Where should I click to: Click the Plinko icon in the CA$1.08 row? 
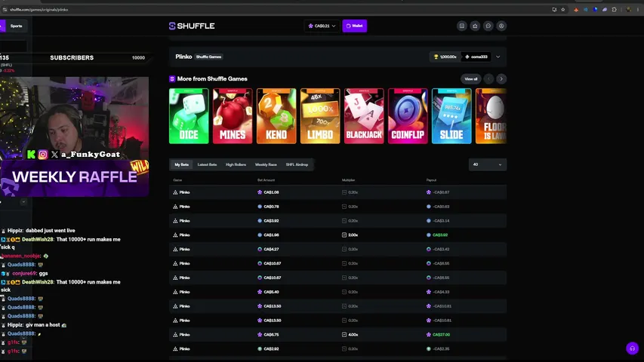(175, 192)
